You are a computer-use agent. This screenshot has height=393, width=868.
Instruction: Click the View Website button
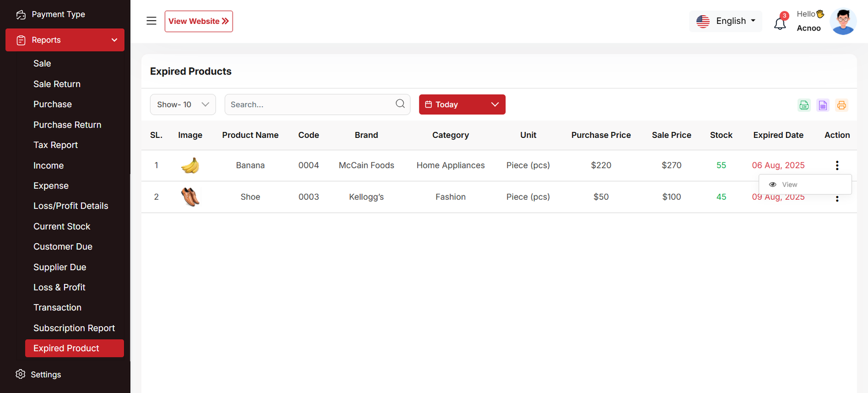(x=199, y=21)
